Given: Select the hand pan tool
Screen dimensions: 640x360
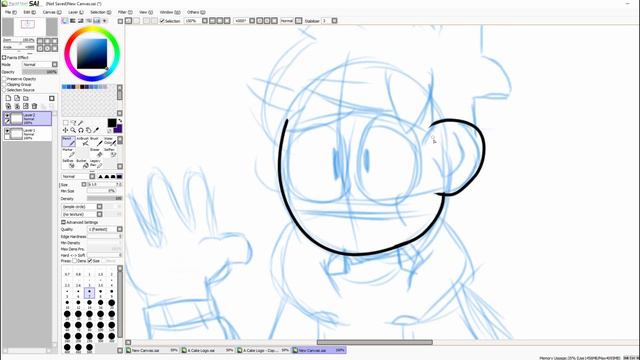Looking at the screenshot, I should coord(89,130).
